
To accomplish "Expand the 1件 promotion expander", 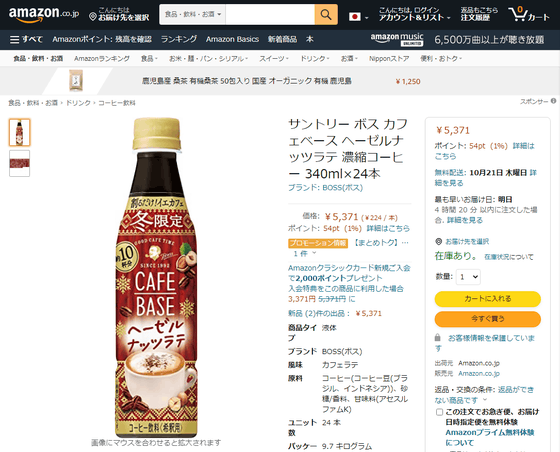I will pyautogui.click(x=305, y=253).
